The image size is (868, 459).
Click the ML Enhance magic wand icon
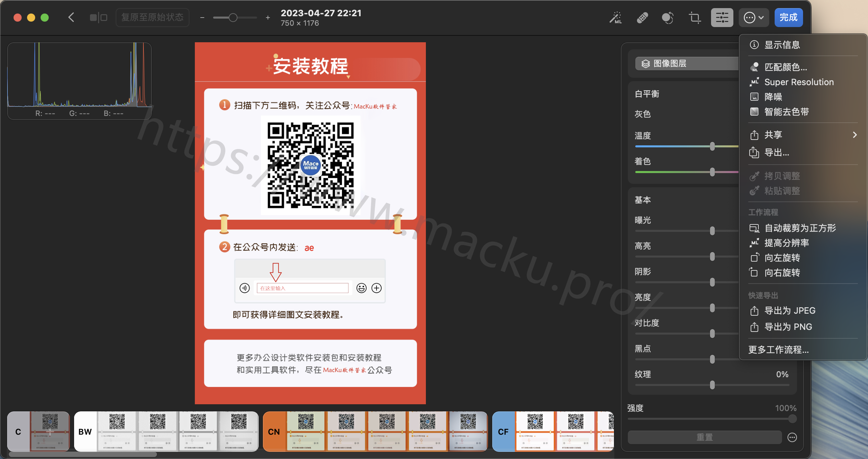616,18
